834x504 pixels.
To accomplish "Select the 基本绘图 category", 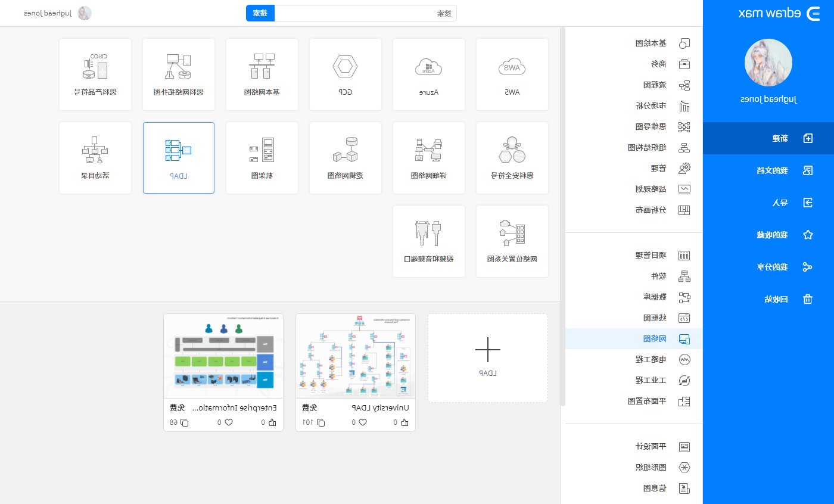I will pyautogui.click(x=634, y=43).
